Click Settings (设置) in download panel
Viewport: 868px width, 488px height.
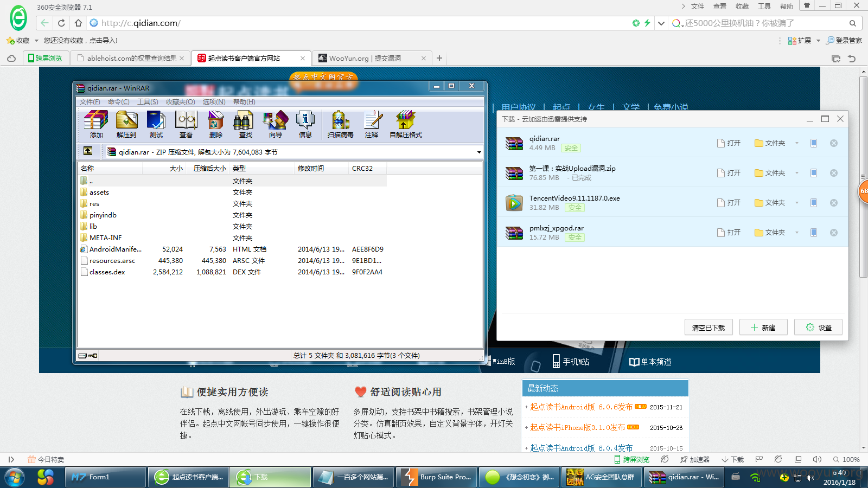(818, 328)
